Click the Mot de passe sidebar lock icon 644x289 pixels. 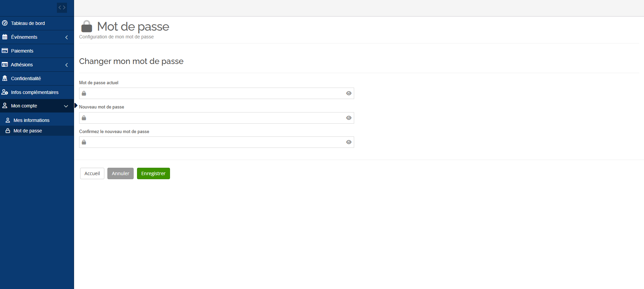tap(8, 131)
